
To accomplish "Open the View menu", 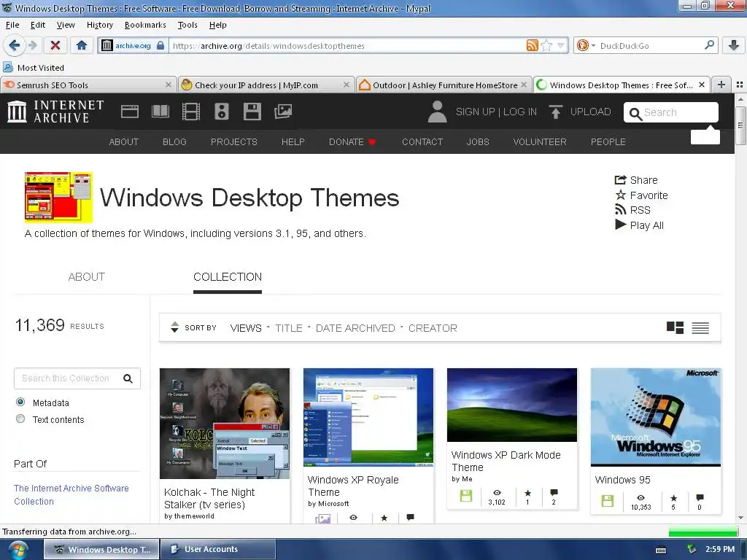I will [x=66, y=25].
